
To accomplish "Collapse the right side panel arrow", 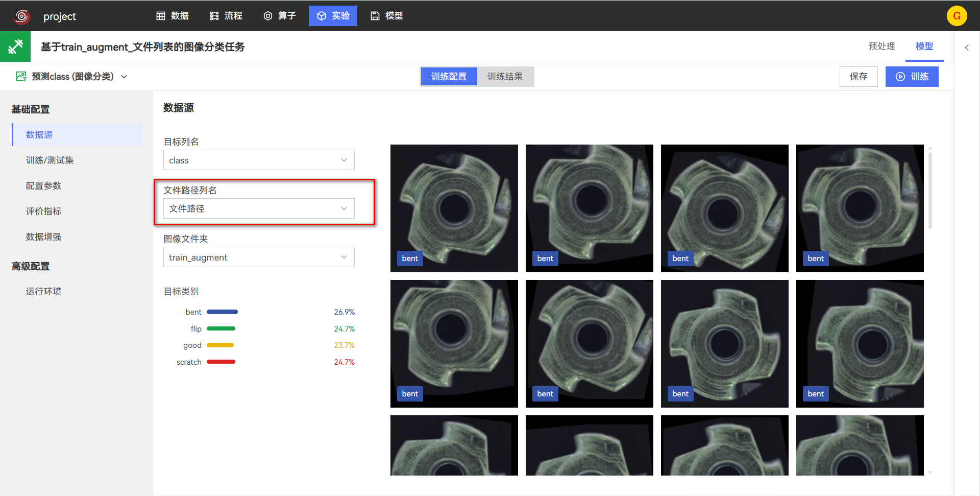I will 967,48.
